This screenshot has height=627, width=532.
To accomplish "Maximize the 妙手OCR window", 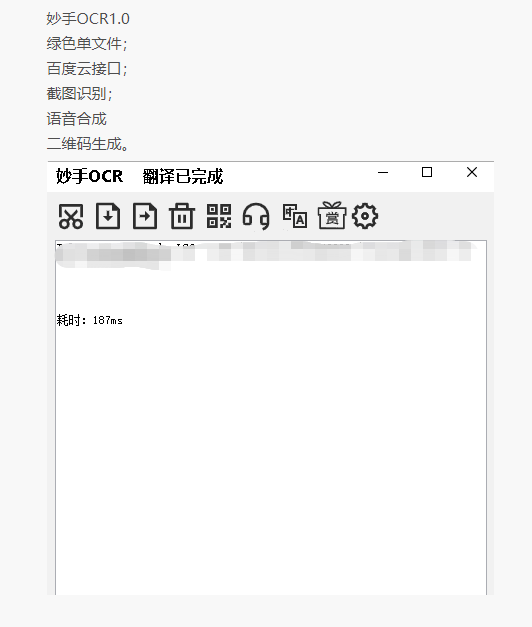I will (427, 172).
